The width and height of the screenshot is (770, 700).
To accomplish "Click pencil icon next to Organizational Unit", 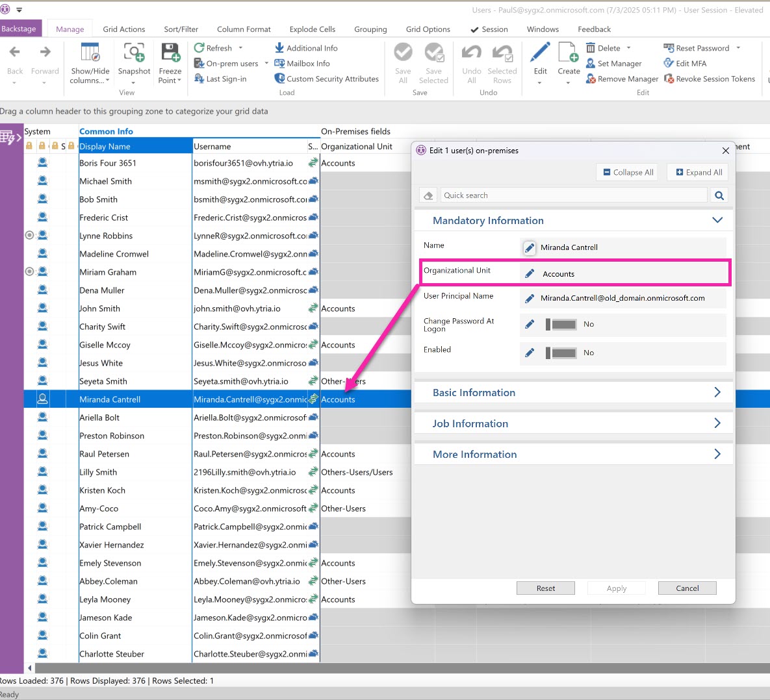I will click(530, 274).
